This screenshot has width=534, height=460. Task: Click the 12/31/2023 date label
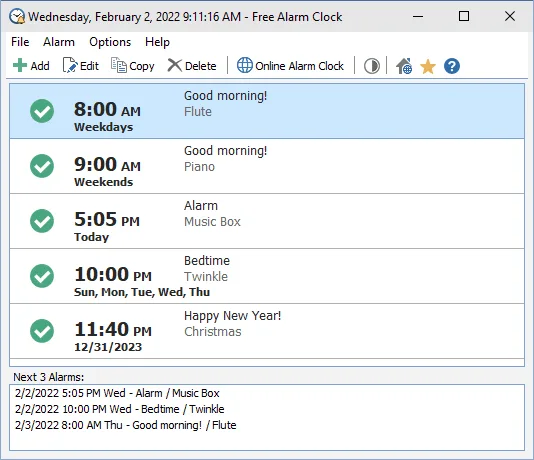(108, 347)
